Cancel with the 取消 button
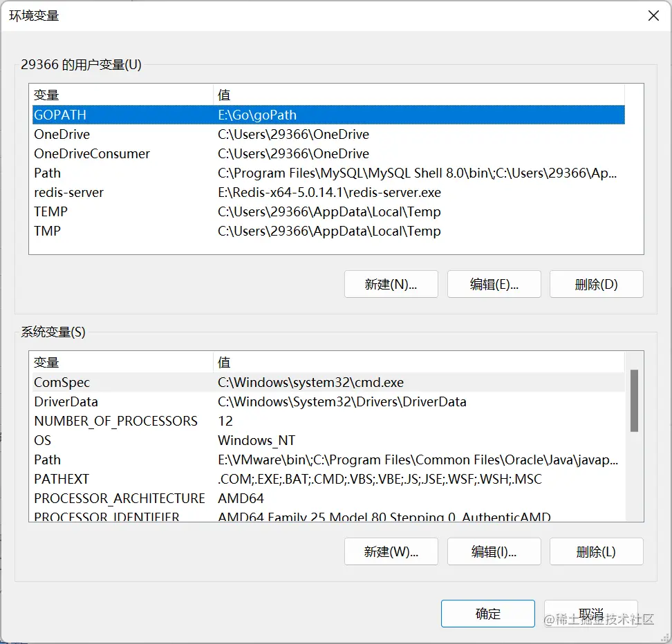The width and height of the screenshot is (672, 644). pyautogui.click(x=591, y=614)
